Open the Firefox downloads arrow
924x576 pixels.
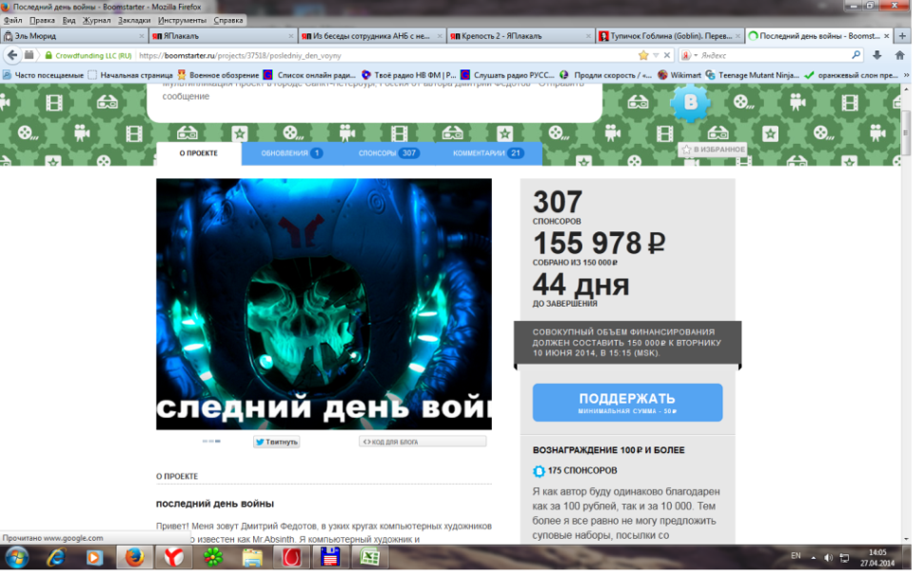click(876, 55)
